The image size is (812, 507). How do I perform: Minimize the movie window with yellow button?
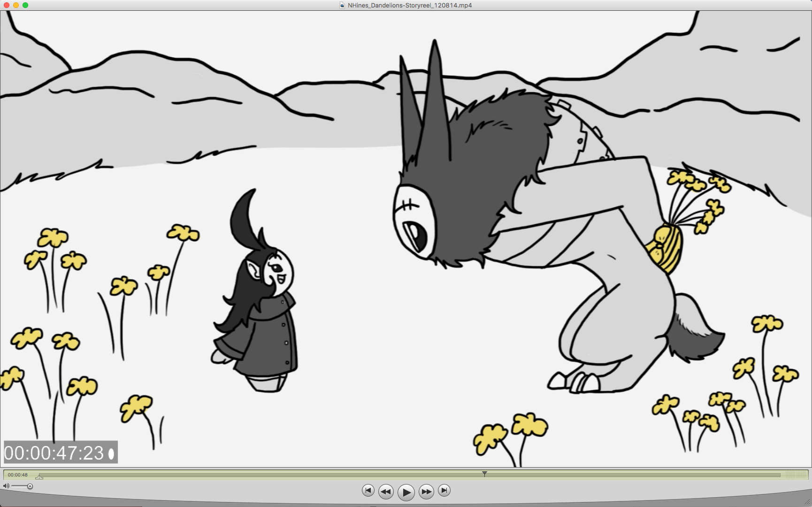[x=16, y=5]
